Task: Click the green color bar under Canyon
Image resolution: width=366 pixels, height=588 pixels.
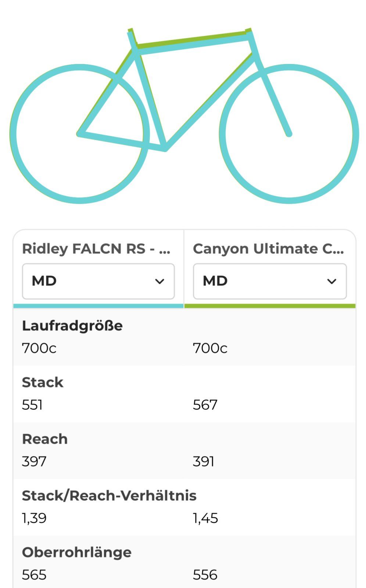Action: (x=270, y=306)
